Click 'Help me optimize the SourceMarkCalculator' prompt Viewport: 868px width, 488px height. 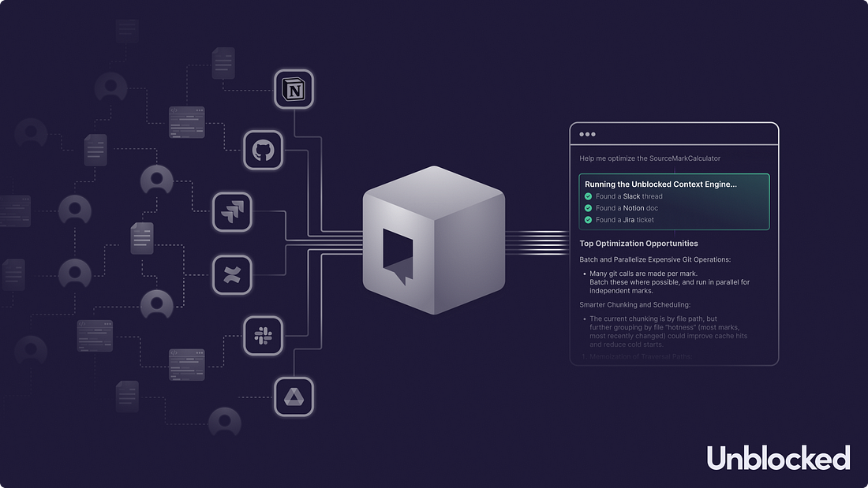(x=649, y=158)
